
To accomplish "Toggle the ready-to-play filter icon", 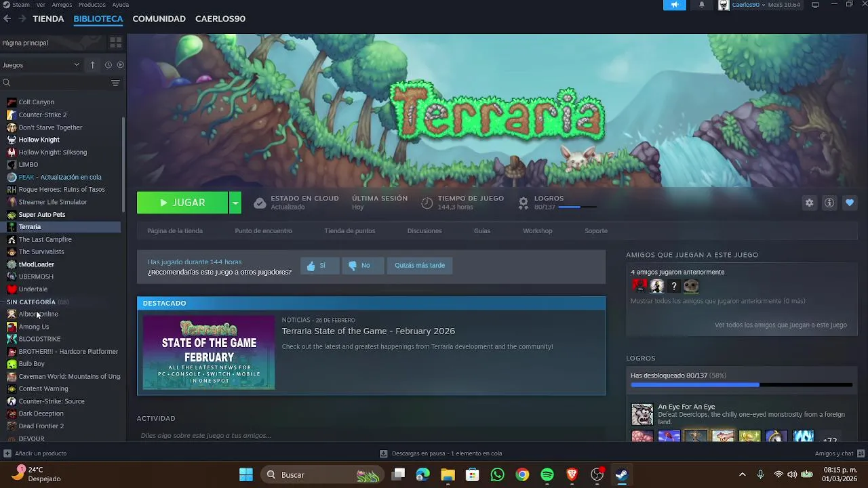I will point(120,65).
